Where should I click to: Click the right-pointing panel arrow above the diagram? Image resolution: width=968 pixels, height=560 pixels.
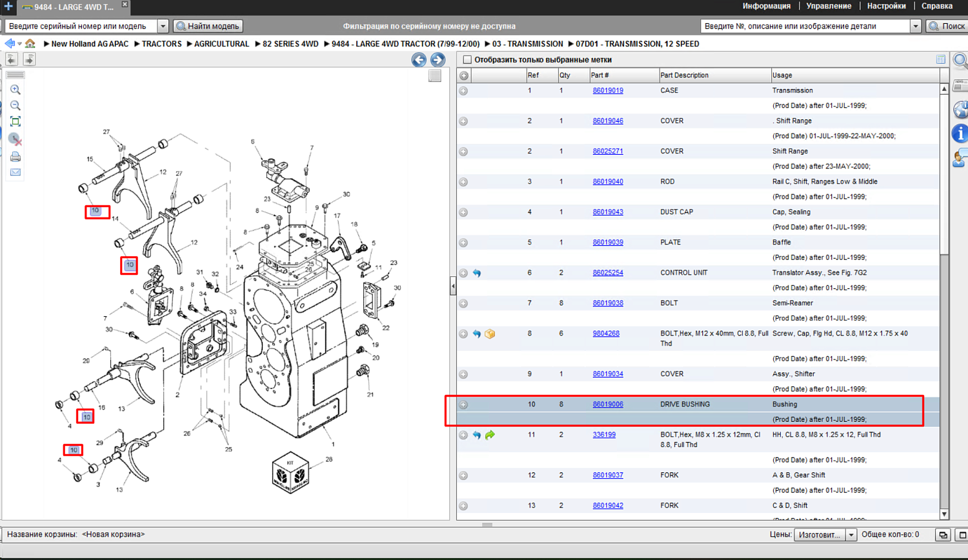(x=29, y=59)
